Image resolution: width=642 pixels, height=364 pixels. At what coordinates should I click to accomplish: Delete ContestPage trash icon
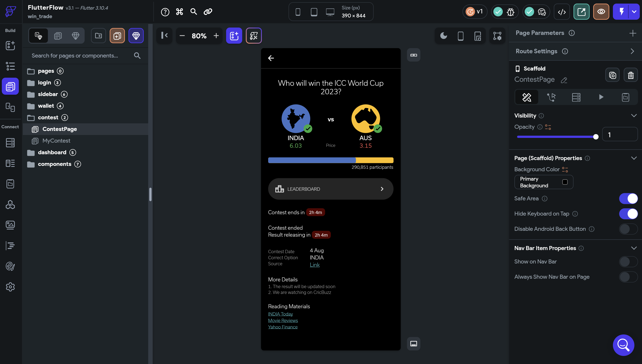click(x=631, y=75)
